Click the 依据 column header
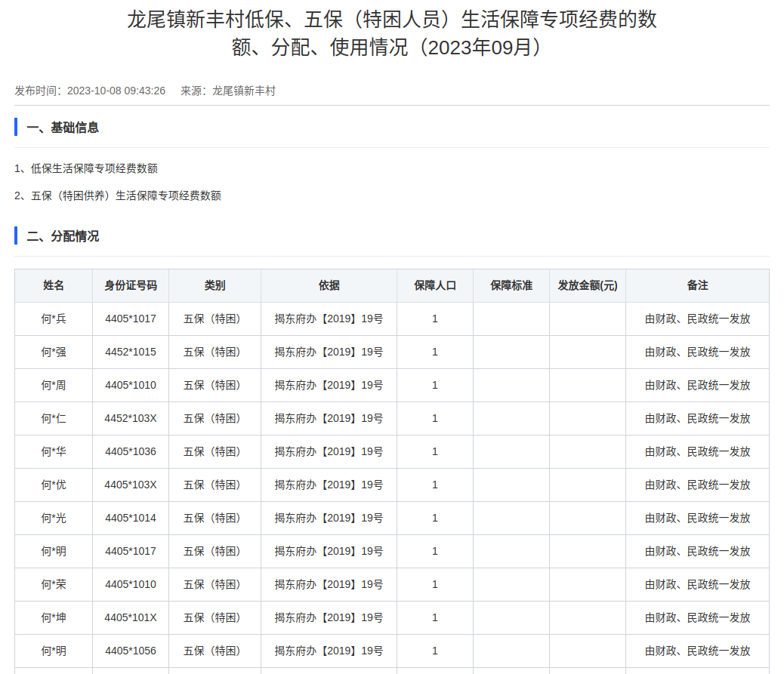The width and height of the screenshot is (784, 674). coord(329,285)
